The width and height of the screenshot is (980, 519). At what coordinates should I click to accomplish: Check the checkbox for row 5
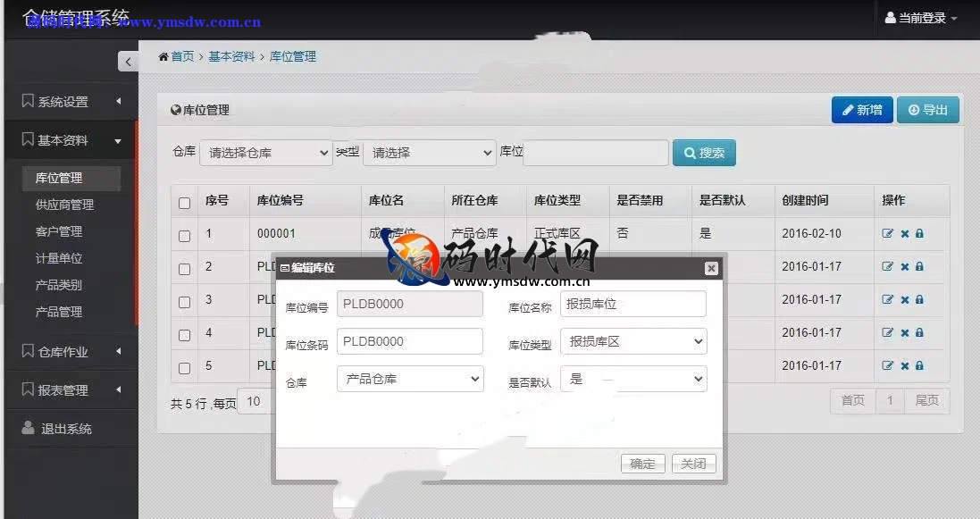coord(184,368)
